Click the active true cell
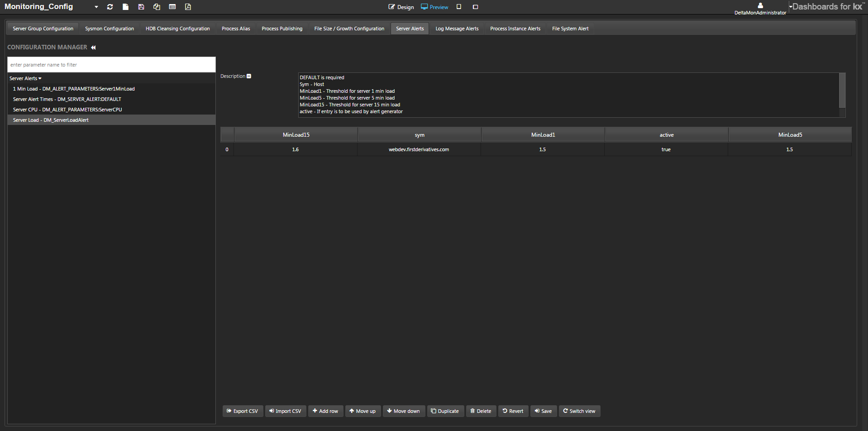This screenshot has height=431, width=868. click(666, 149)
